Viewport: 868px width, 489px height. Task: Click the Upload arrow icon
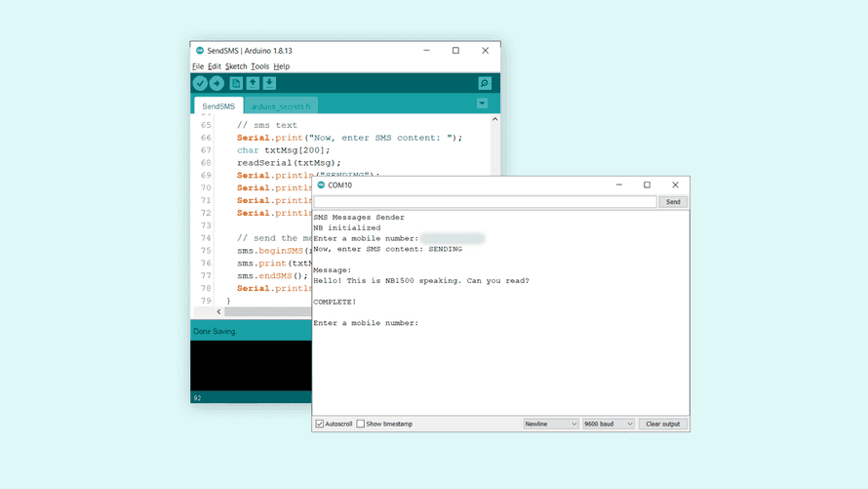pyautogui.click(x=217, y=83)
